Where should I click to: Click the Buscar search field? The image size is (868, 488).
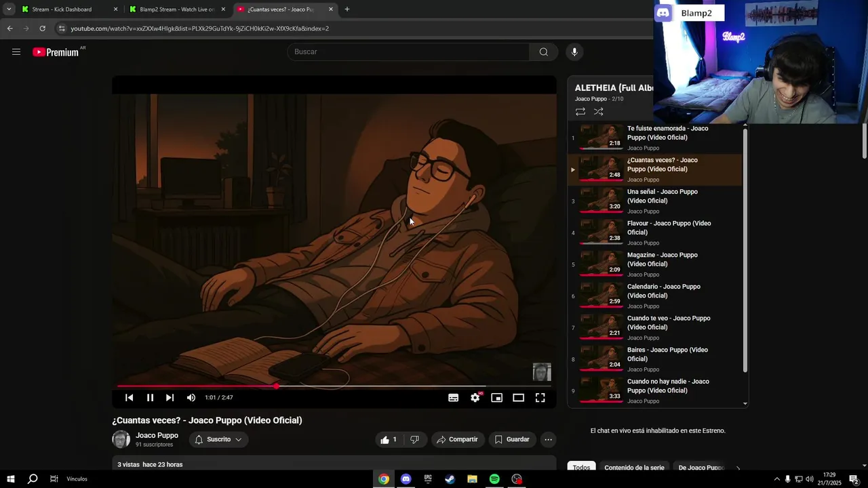[x=409, y=52]
